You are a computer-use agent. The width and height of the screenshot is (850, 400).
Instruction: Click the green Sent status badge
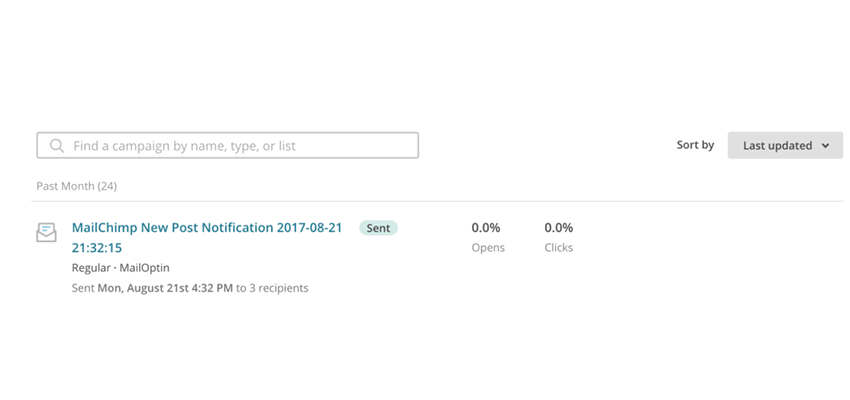tap(378, 228)
